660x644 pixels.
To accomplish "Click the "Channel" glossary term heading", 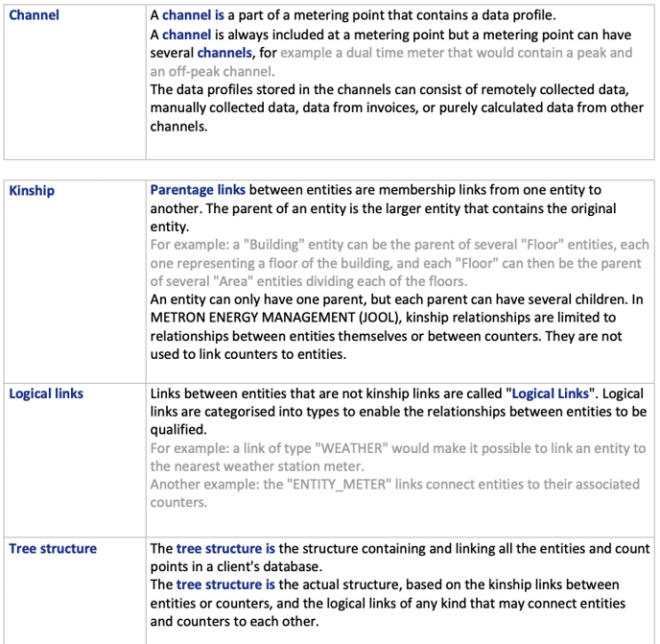I will pyautogui.click(x=34, y=15).
